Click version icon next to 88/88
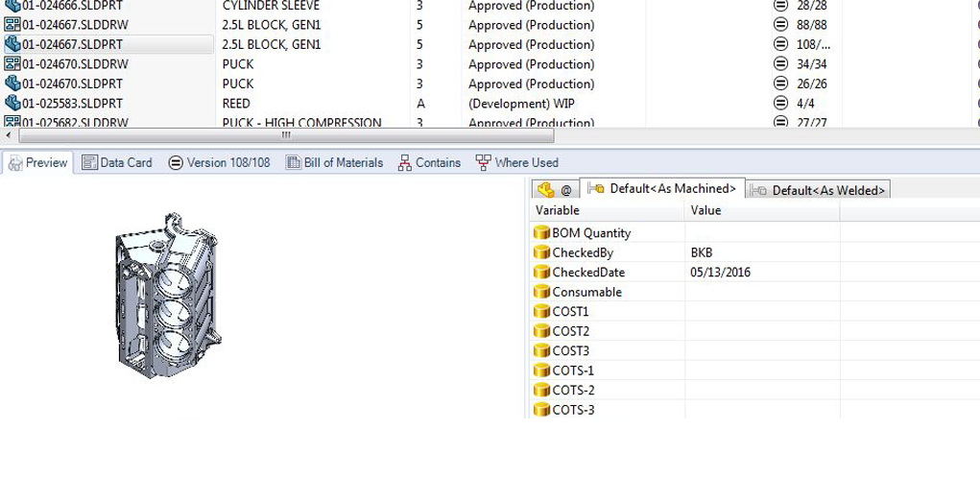The height and width of the screenshot is (478, 980). click(x=780, y=25)
